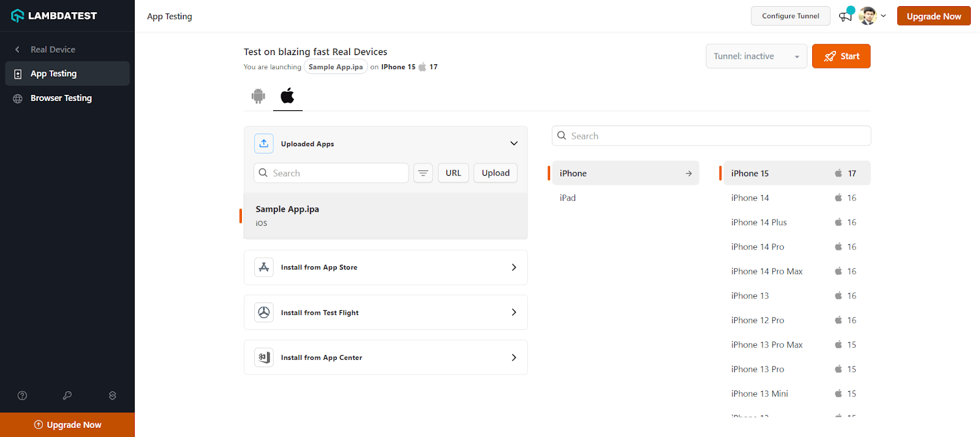
Task: Click the Uploaded Apps upload icon
Action: click(x=264, y=144)
